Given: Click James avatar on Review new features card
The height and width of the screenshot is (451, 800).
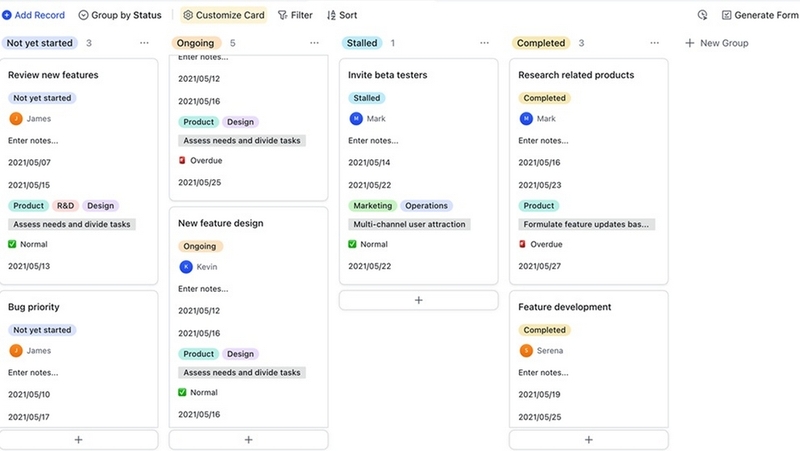Looking at the screenshot, I should [x=16, y=119].
